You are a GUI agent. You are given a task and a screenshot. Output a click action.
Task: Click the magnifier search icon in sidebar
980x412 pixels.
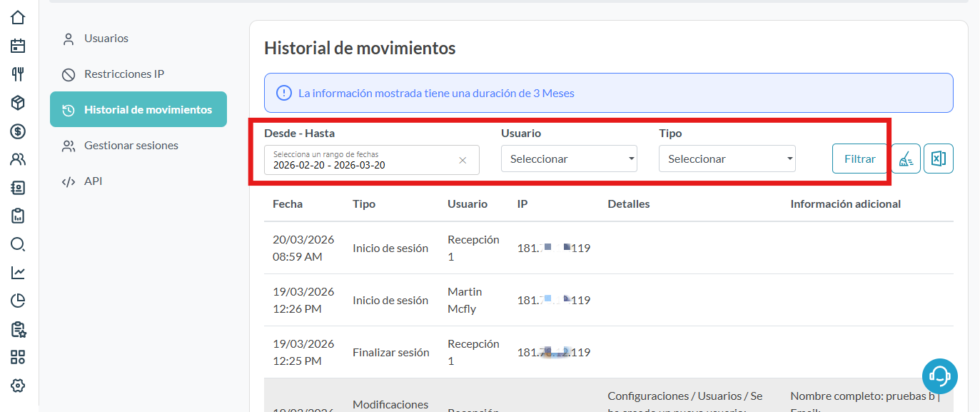(18, 244)
